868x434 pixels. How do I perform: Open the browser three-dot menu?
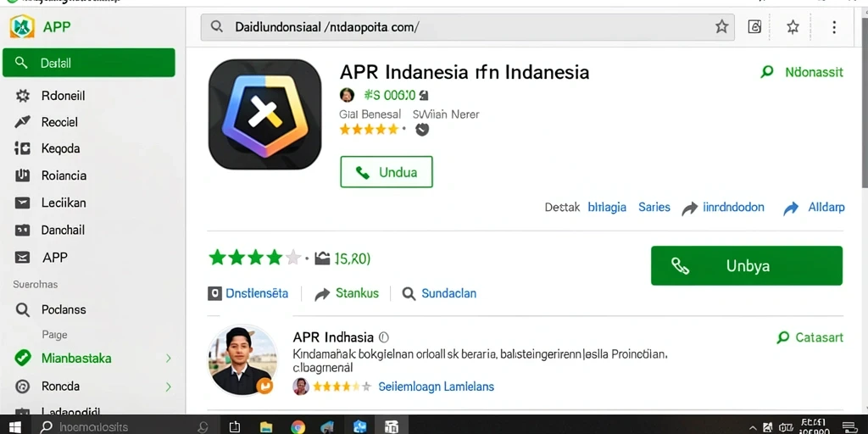(834, 26)
